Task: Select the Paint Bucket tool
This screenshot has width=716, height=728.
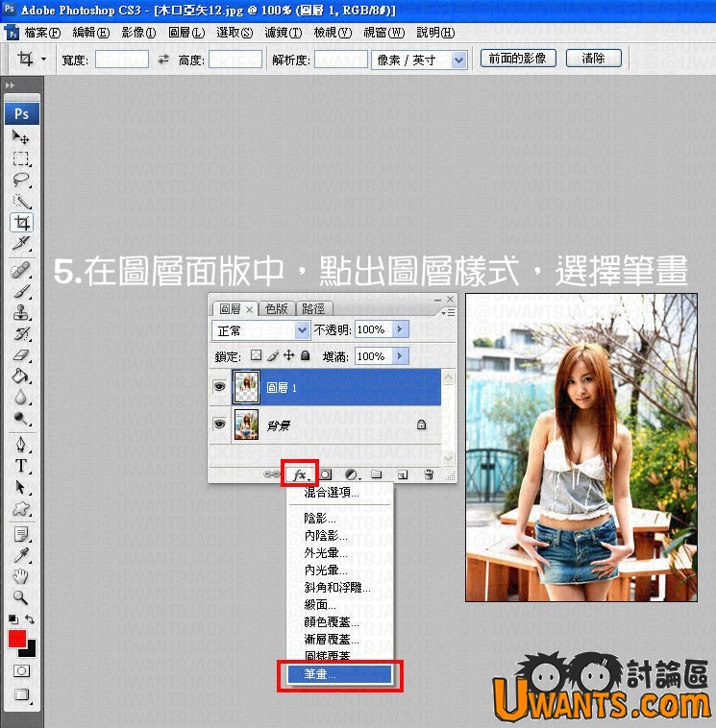Action: (x=20, y=376)
